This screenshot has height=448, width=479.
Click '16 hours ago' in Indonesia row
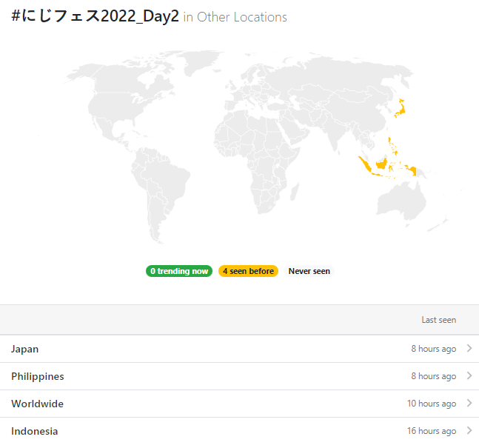(432, 431)
